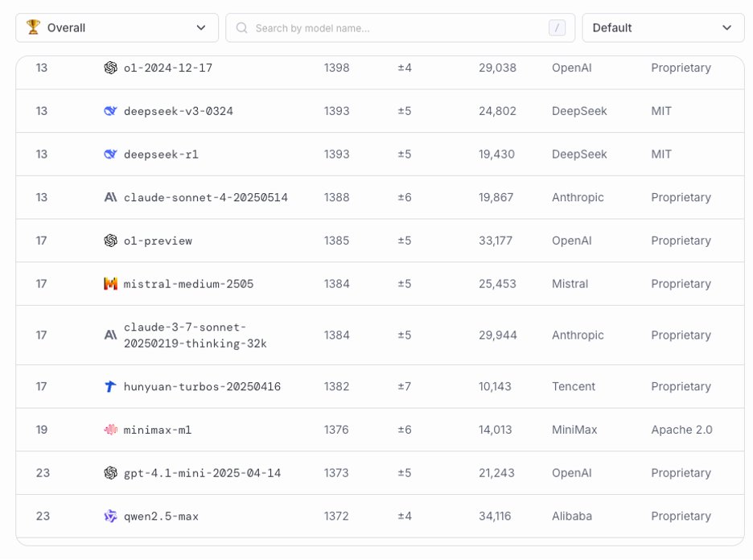Open the claude-sonnet-4-20250514 model link

tap(205, 197)
